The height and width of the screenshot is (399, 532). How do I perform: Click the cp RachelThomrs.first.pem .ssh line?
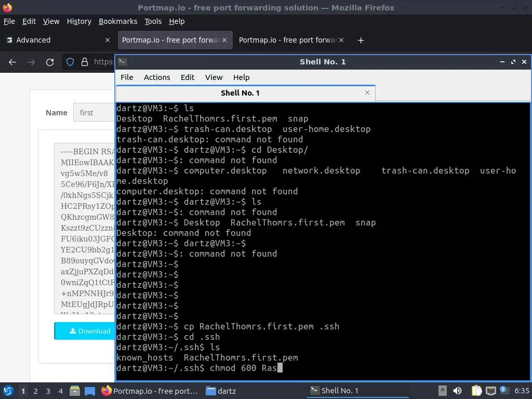[228, 326]
